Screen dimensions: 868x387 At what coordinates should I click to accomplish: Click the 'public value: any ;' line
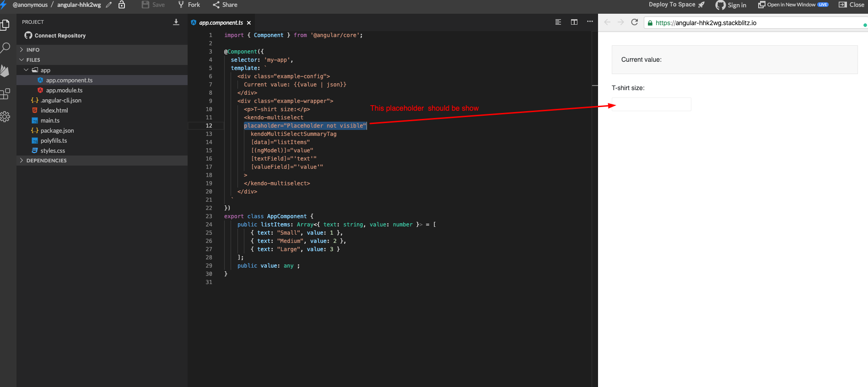(x=269, y=266)
